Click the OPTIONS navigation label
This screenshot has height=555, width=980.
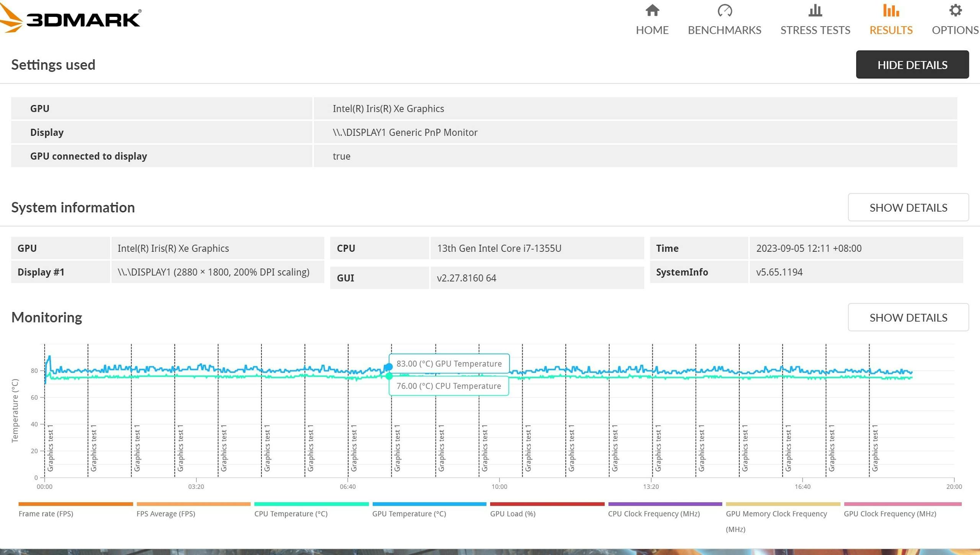(x=955, y=30)
